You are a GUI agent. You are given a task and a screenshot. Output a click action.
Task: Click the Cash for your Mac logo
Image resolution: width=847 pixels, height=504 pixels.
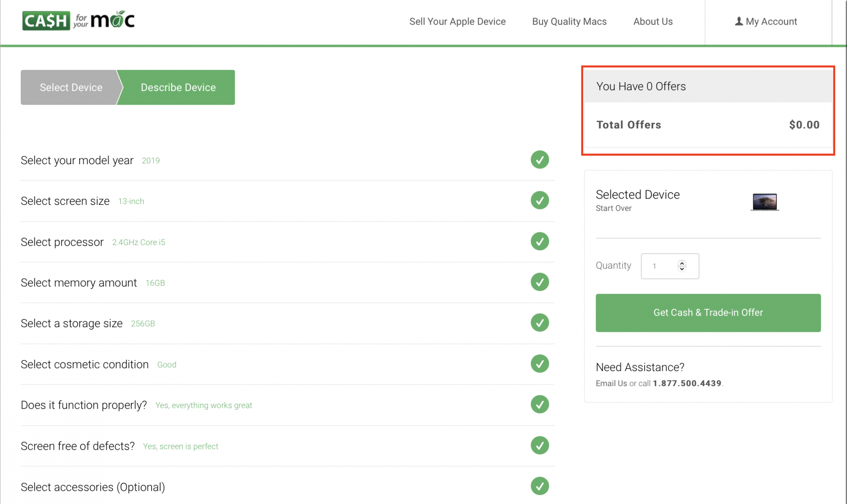pyautogui.click(x=78, y=20)
